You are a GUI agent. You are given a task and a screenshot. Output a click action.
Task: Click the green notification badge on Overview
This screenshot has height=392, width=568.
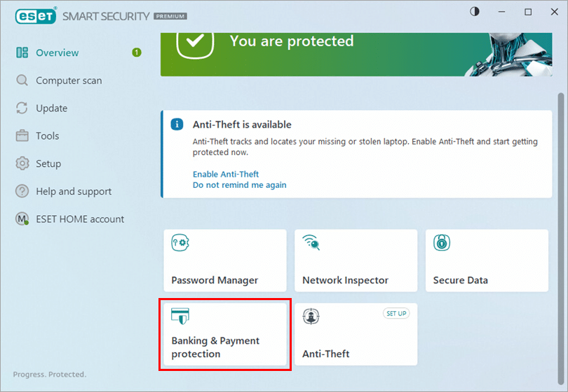(x=137, y=53)
